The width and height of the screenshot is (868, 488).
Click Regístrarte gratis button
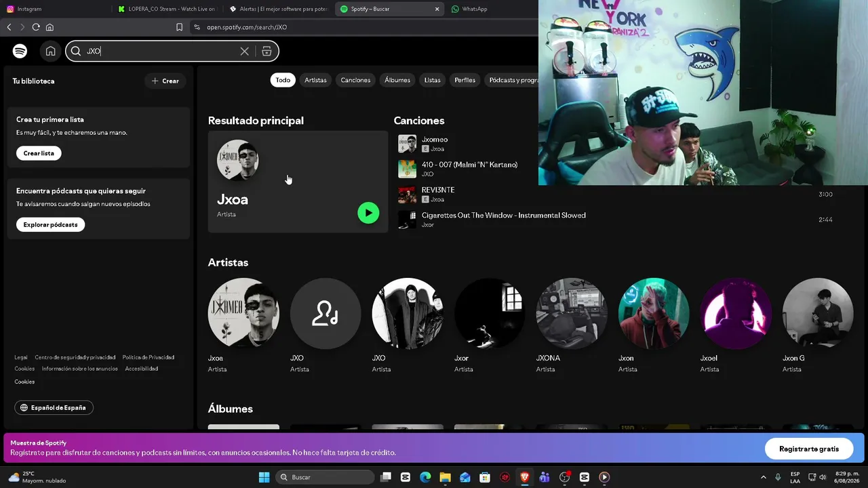809,449
